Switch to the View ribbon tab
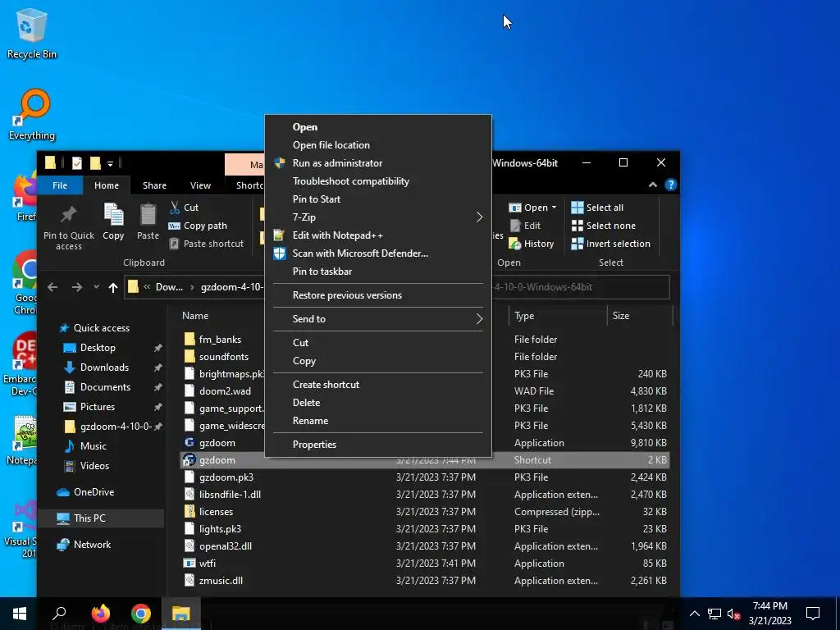The image size is (840, 630). 200,185
